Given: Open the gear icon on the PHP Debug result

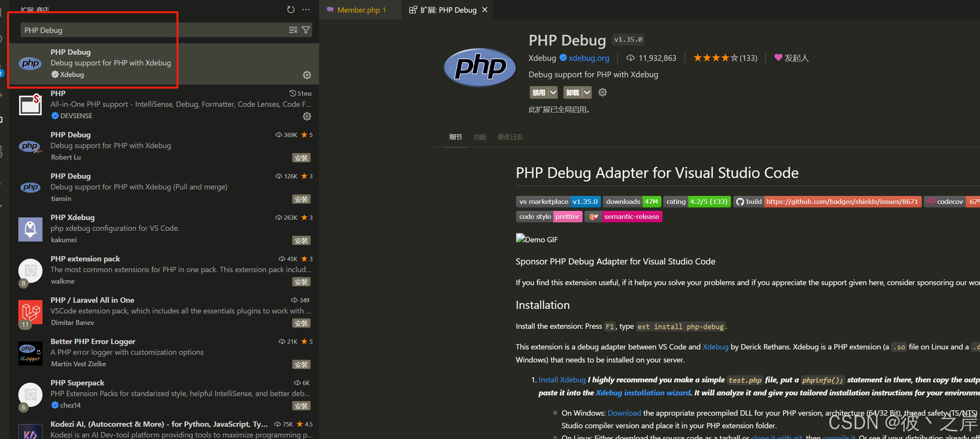Looking at the screenshot, I should [x=307, y=75].
